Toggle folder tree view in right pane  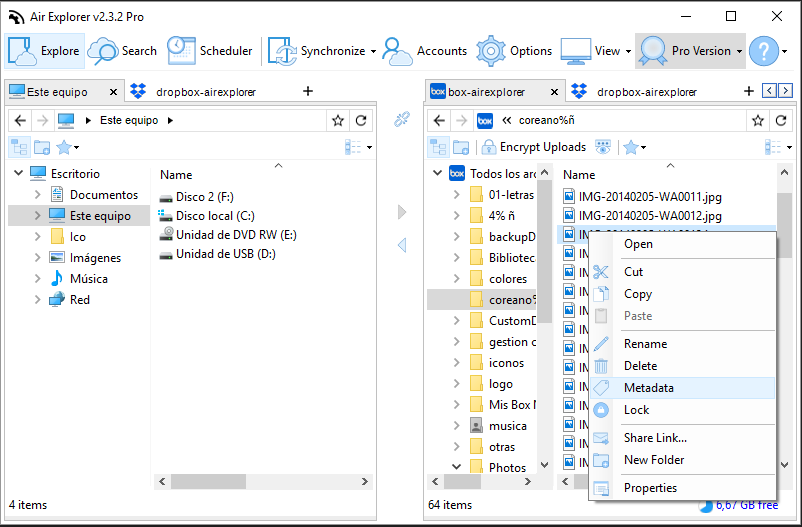click(x=438, y=147)
